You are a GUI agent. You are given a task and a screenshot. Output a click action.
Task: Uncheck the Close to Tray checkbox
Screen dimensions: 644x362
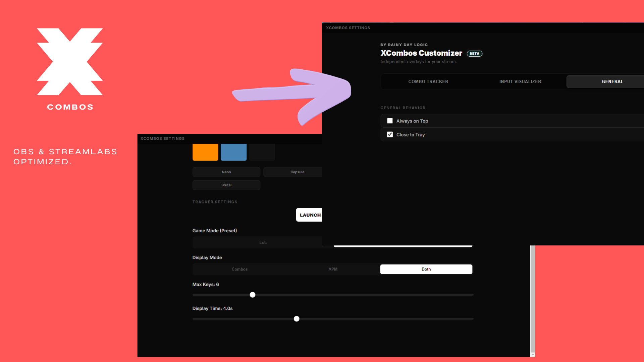click(x=390, y=134)
